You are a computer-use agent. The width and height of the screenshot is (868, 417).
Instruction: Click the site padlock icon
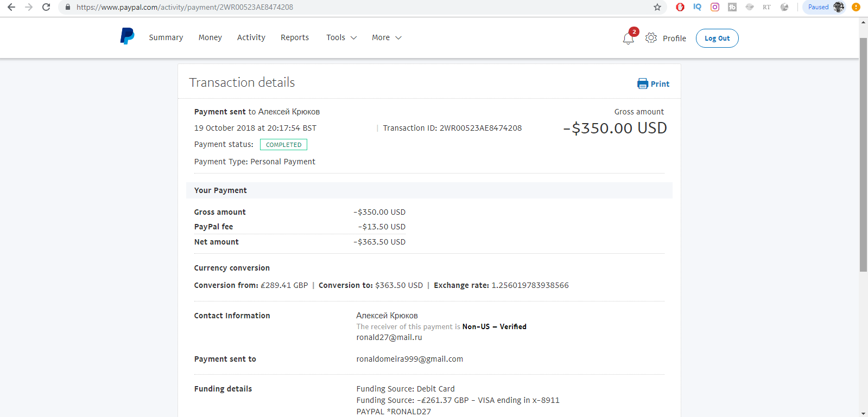coord(68,7)
